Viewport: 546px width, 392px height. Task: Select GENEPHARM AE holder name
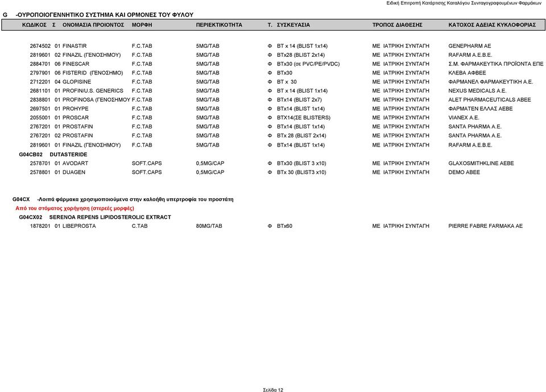click(469, 46)
